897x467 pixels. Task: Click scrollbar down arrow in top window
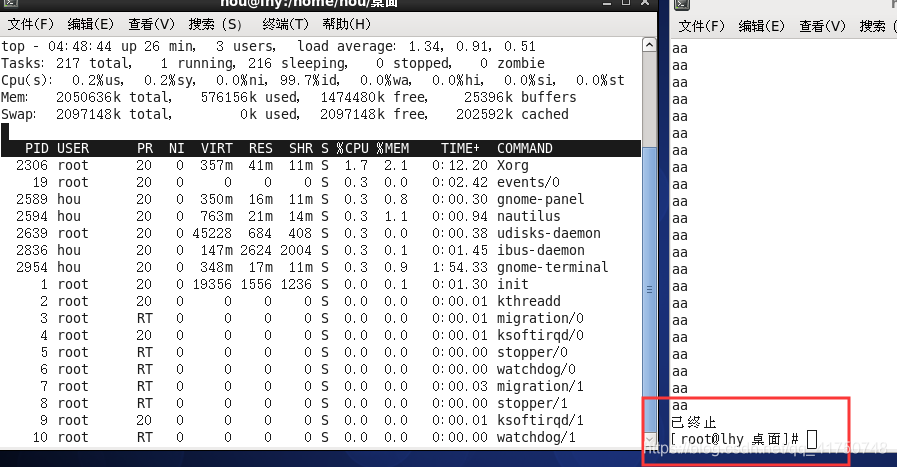point(649,440)
